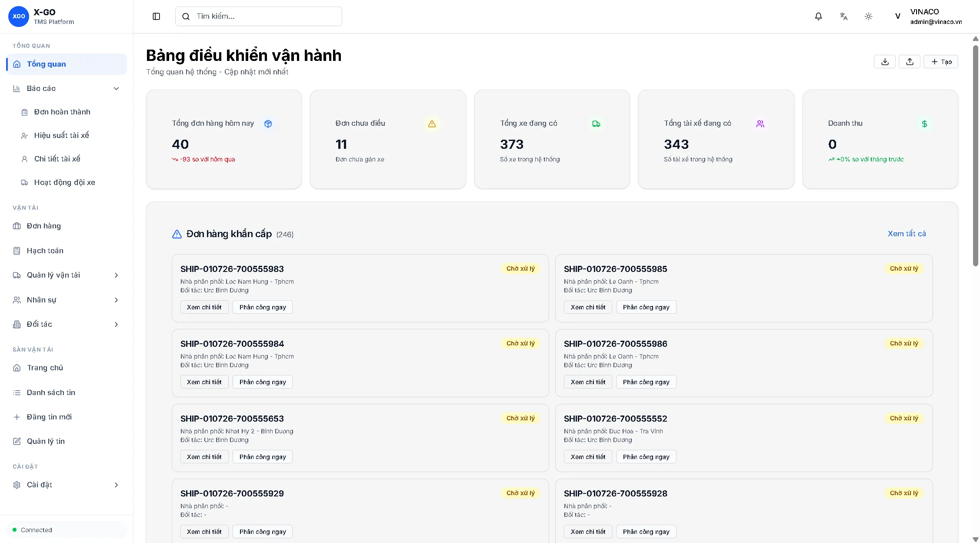The image size is (980, 543).
Task: Click the Báo cáo chart icon
Action: 17,89
